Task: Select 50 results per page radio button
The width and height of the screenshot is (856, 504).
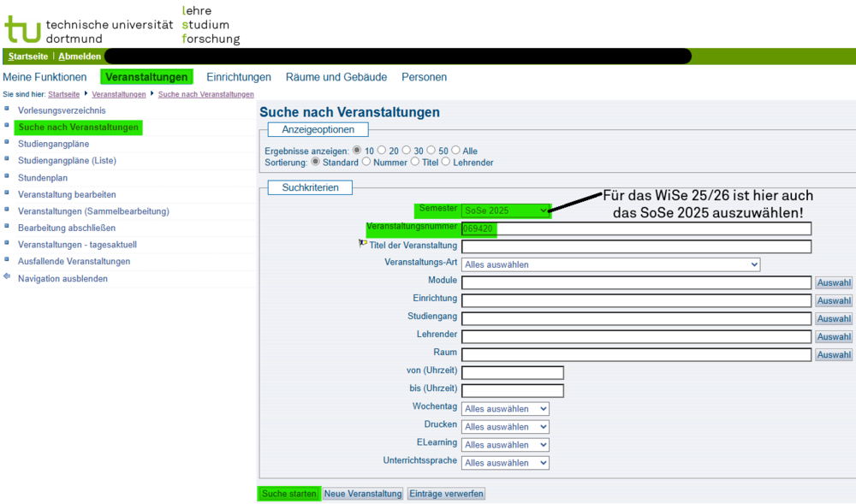Action: (x=431, y=150)
